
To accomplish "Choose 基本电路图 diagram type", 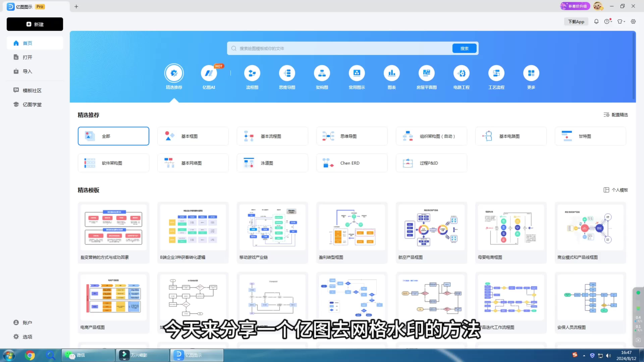I will tap(511, 136).
